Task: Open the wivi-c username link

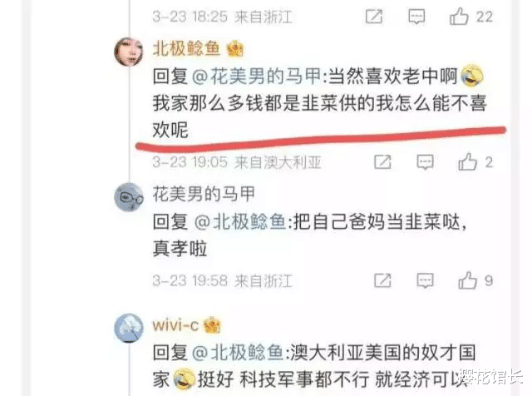Action: [175, 325]
